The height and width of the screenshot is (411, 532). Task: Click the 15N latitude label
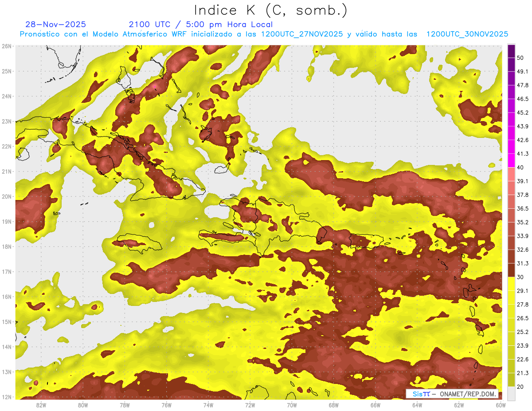point(6,321)
